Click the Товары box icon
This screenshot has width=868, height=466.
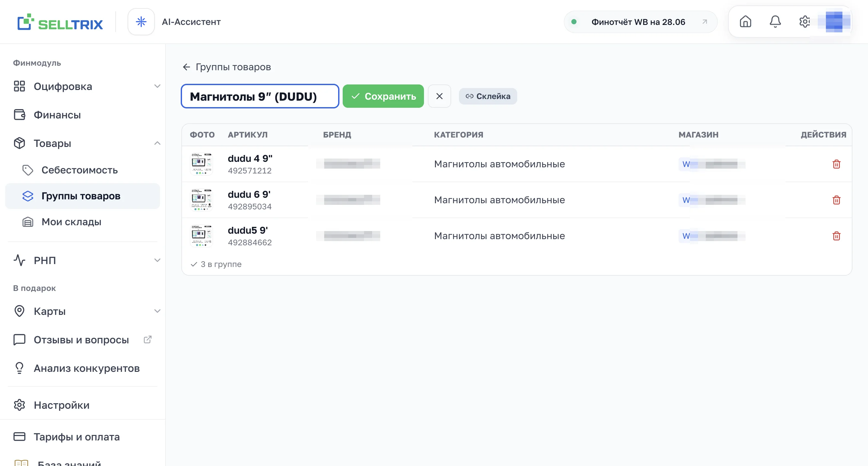19,143
